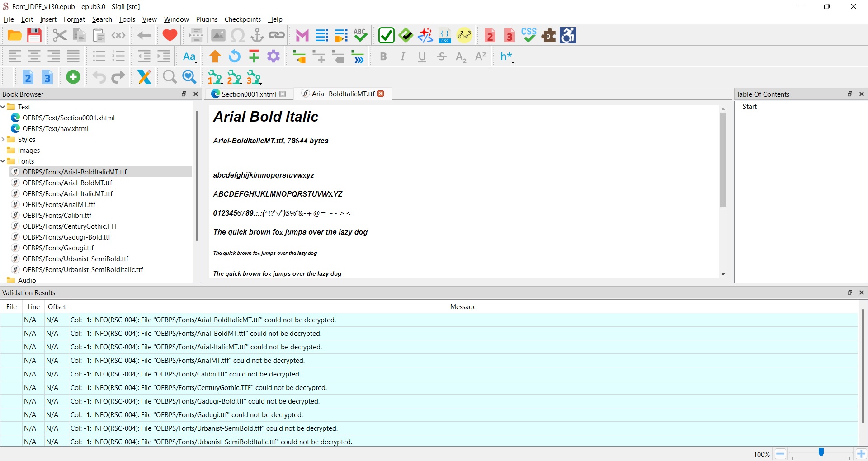Open the Checkpoints menu
The height and width of the screenshot is (461, 868).
[x=243, y=19]
